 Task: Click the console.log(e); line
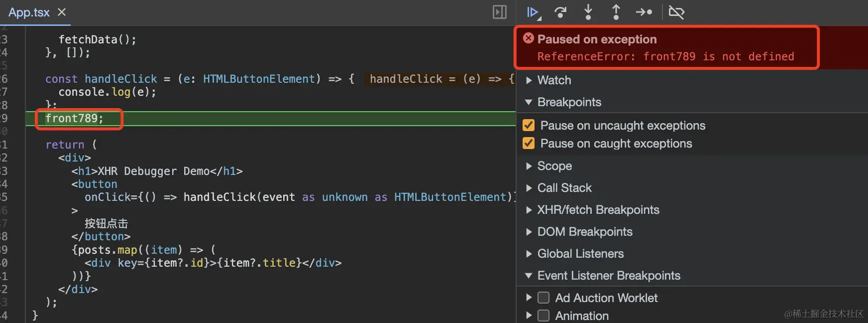point(108,92)
